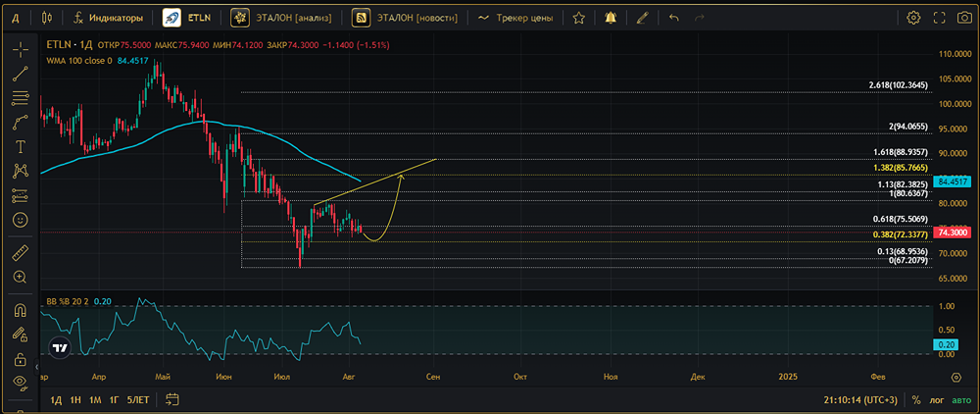Click the ETLN ticker symbol button
The image size is (980, 414).
(x=192, y=18)
